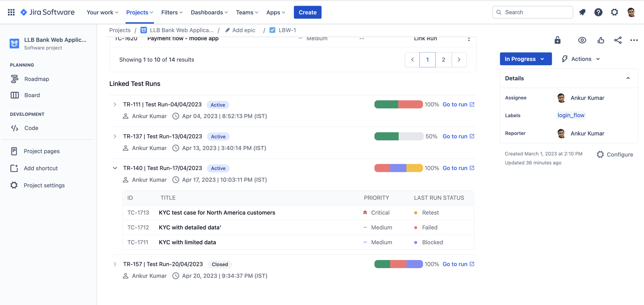
Task: Click the LLB Bank project avatar in sidebar
Action: point(14,43)
